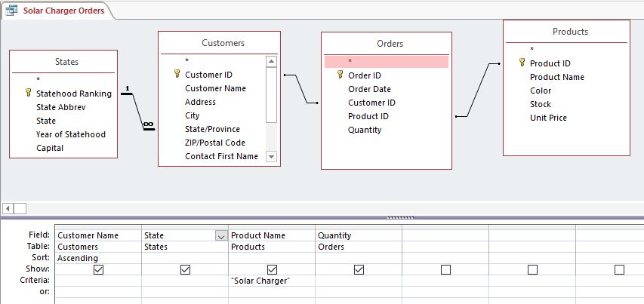Uncheck Show box for State column
This screenshot has height=304, width=644.
[185, 269]
